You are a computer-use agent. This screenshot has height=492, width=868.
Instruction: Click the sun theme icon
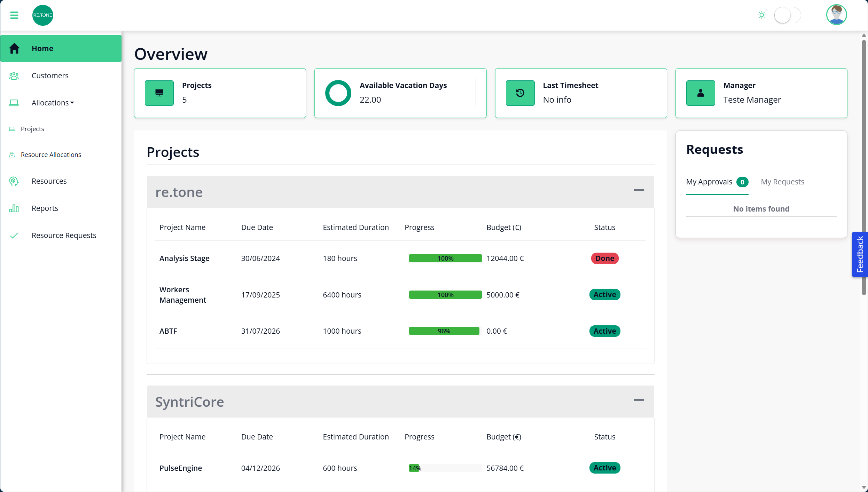pyautogui.click(x=762, y=15)
